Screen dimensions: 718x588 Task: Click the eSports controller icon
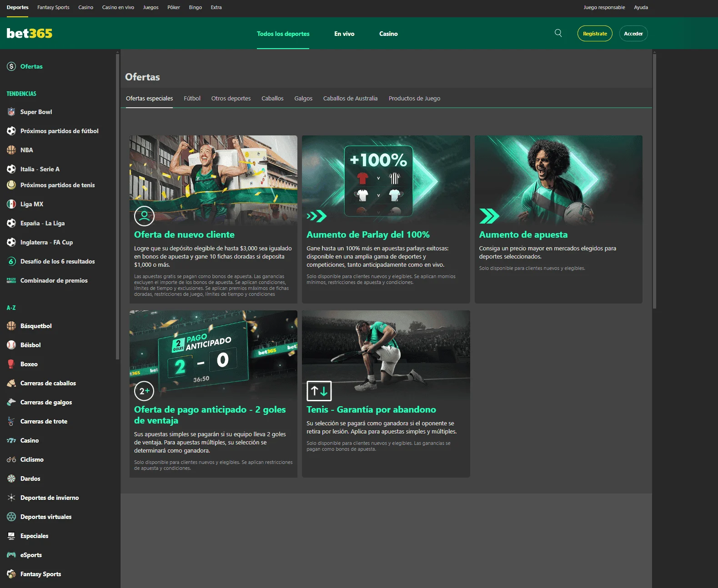coord(11,555)
